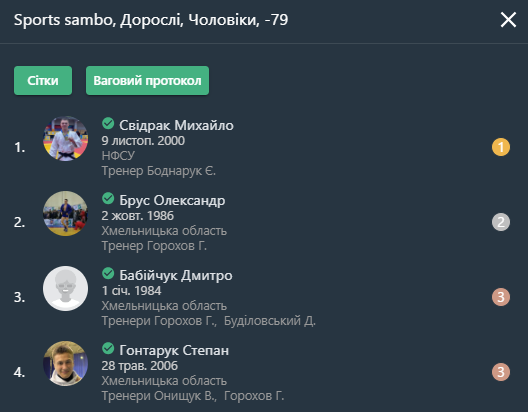528x412 pixels.
Task: Open Гонтарук Степан profile photo
Action: pyautogui.click(x=65, y=364)
